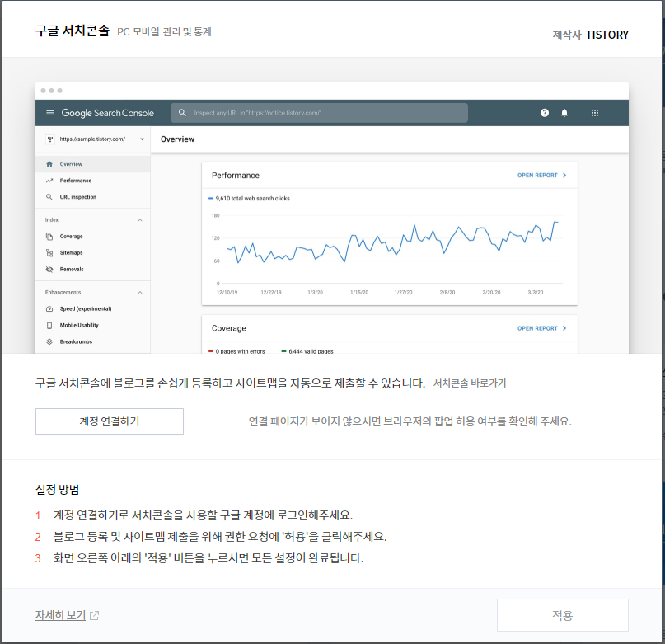The width and height of the screenshot is (665, 644).
Task: Select URL inspection in the sidebar
Action: 92,197
